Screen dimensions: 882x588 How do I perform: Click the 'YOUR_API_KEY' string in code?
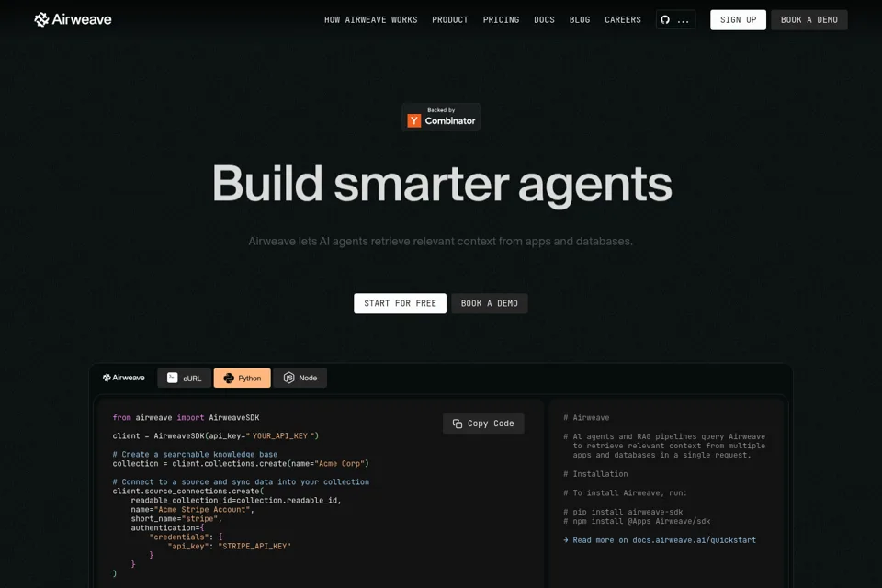click(279, 436)
